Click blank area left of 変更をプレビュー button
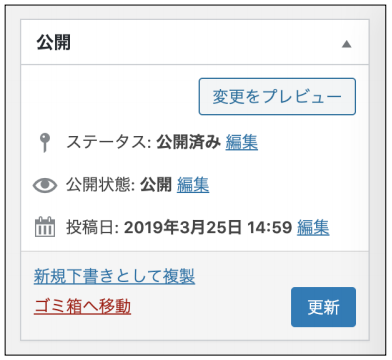392x360 pixels. (x=110, y=97)
